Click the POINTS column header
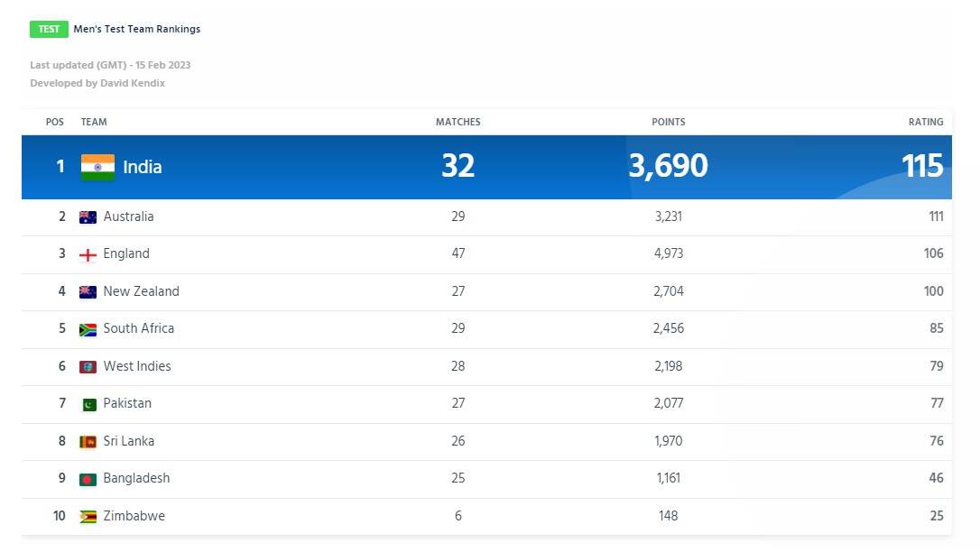 [669, 122]
